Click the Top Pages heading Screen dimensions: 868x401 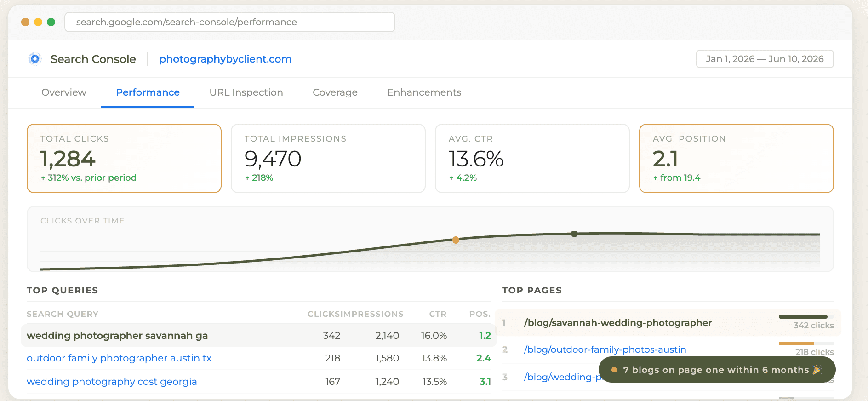(532, 290)
